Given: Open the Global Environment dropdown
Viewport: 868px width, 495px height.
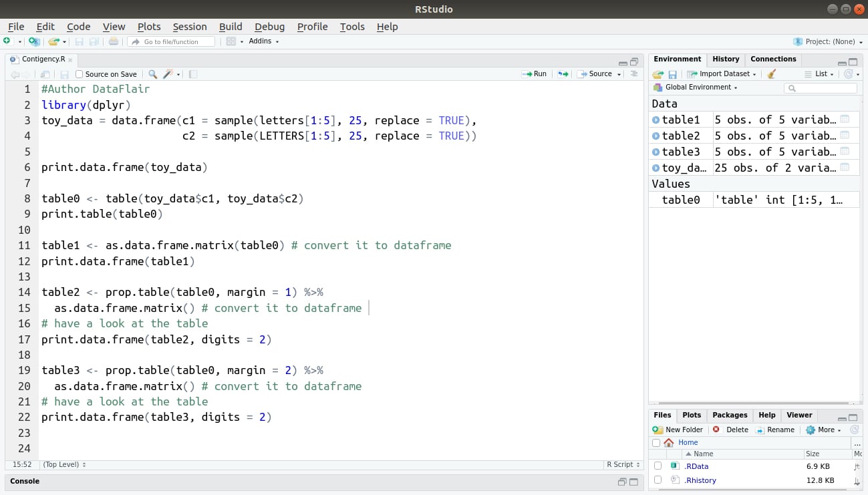Looking at the screenshot, I should click(697, 87).
